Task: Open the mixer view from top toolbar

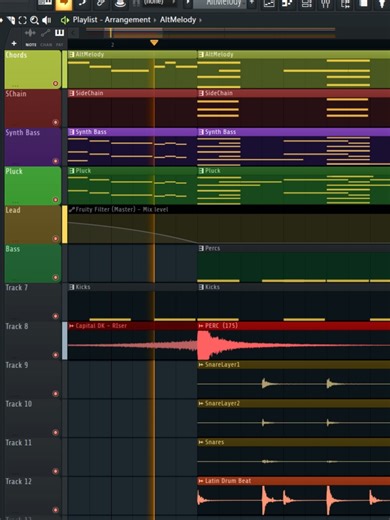Action: (x=325, y=3)
